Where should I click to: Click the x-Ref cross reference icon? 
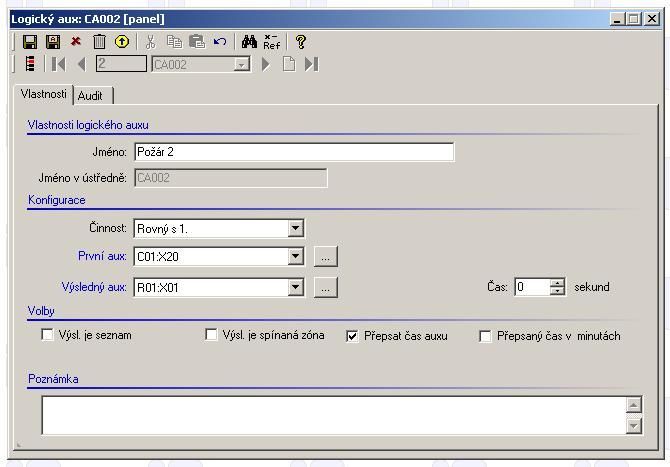click(272, 42)
